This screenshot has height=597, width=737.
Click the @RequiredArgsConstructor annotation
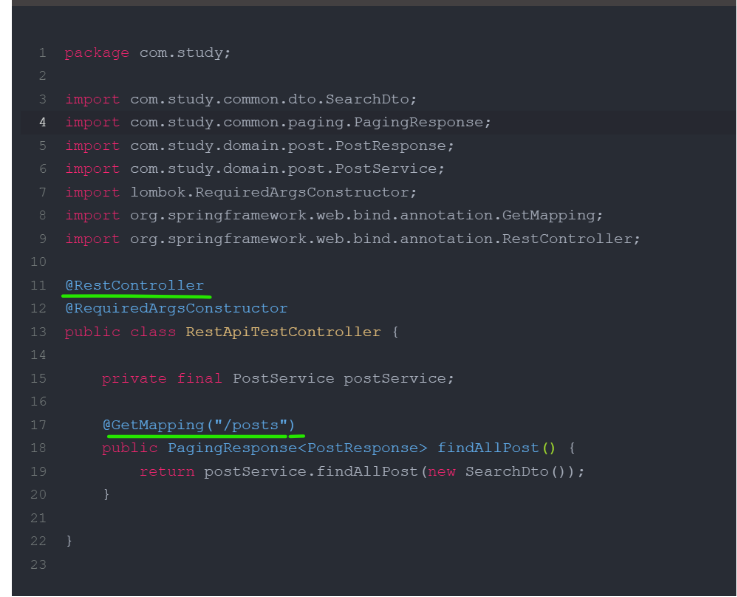click(176, 308)
